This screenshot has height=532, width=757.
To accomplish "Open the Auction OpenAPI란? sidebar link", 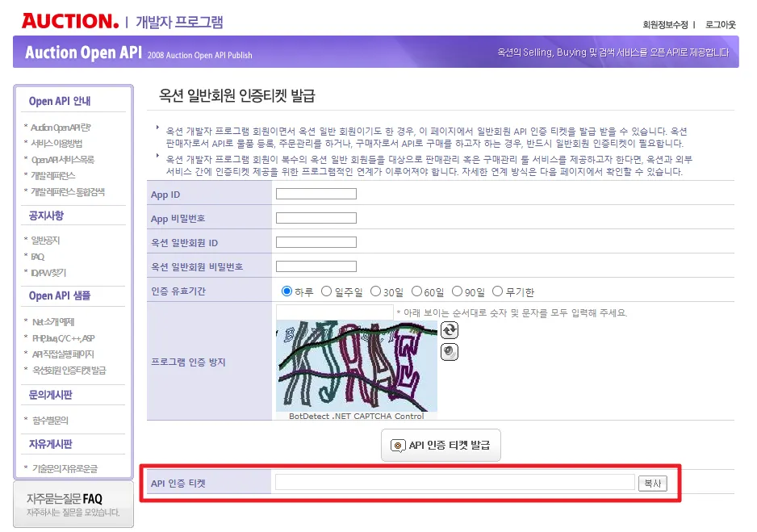I will coord(61,128).
